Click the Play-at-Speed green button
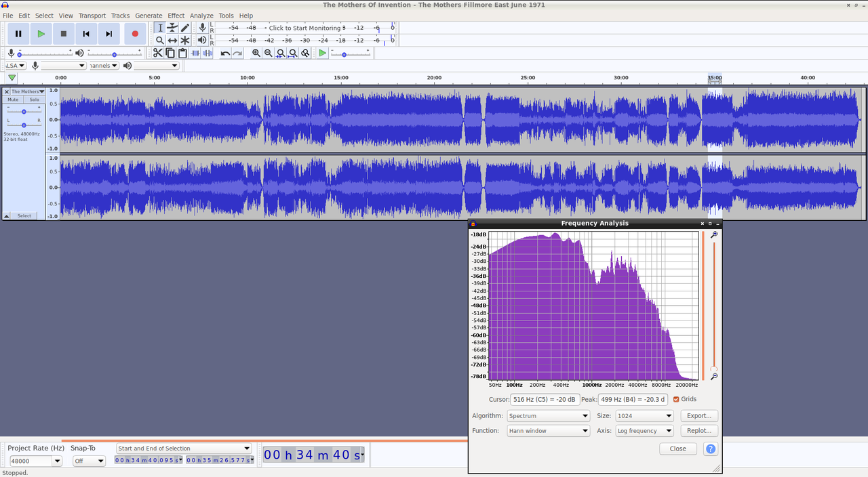Viewport: 868px width, 477px height. tap(323, 53)
